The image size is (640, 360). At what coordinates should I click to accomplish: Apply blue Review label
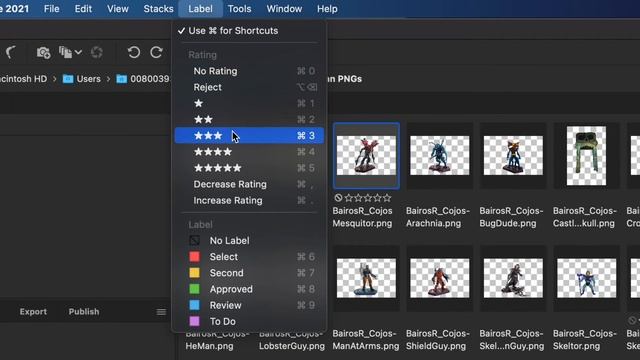pyautogui.click(x=249, y=305)
